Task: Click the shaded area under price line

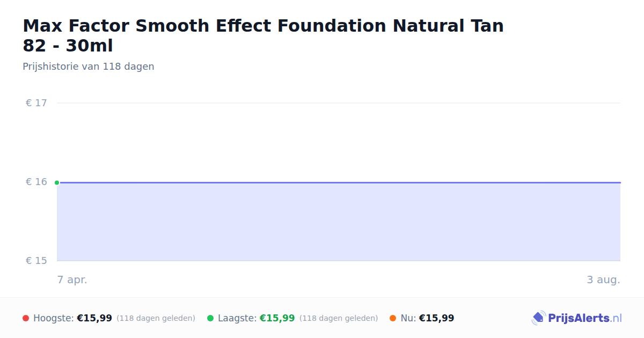Action: click(339, 222)
